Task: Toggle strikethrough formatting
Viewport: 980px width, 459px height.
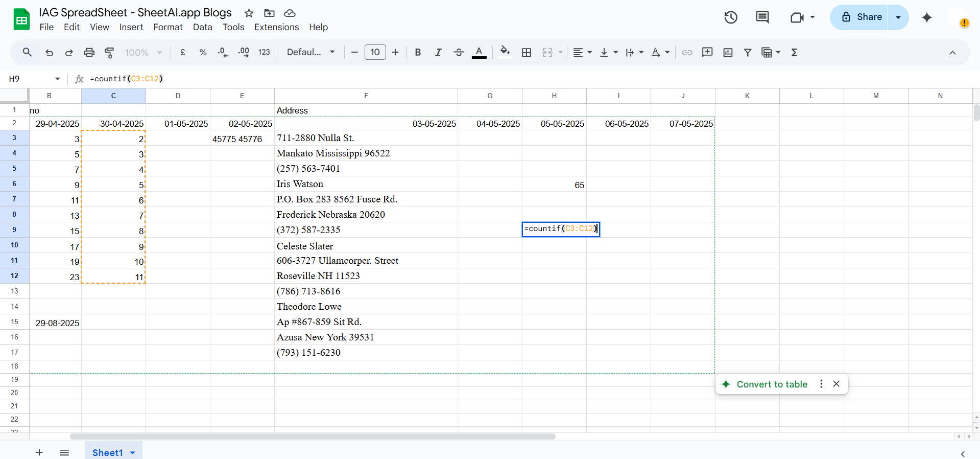Action: [459, 52]
